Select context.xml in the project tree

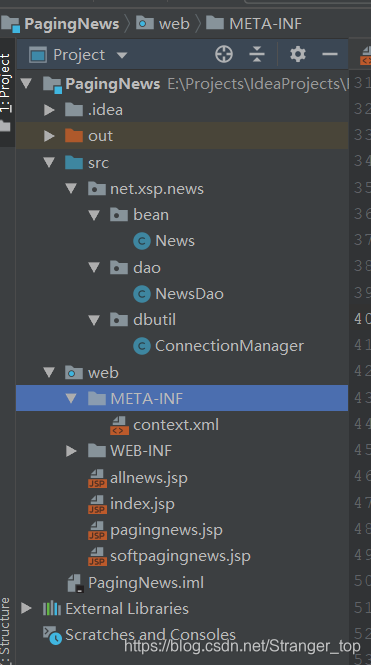pos(176,425)
